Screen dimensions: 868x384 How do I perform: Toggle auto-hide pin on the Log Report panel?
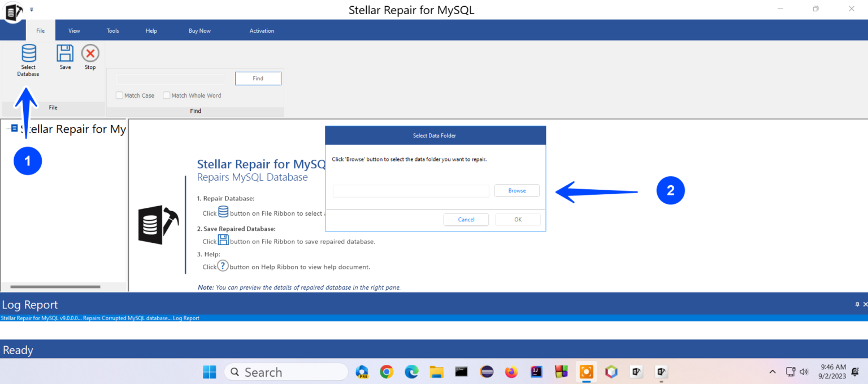[x=857, y=304]
